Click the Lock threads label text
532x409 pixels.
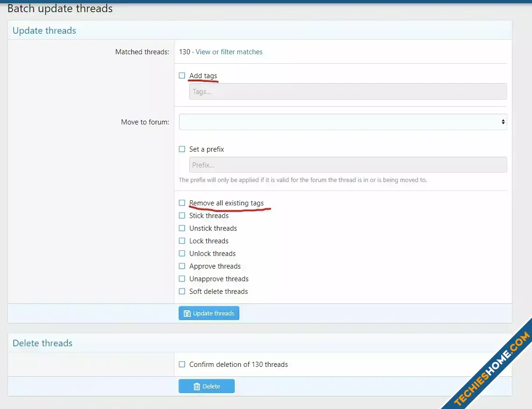click(209, 241)
